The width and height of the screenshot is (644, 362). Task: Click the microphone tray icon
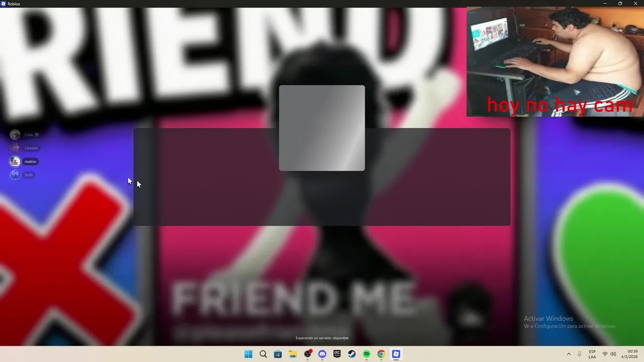(x=580, y=354)
